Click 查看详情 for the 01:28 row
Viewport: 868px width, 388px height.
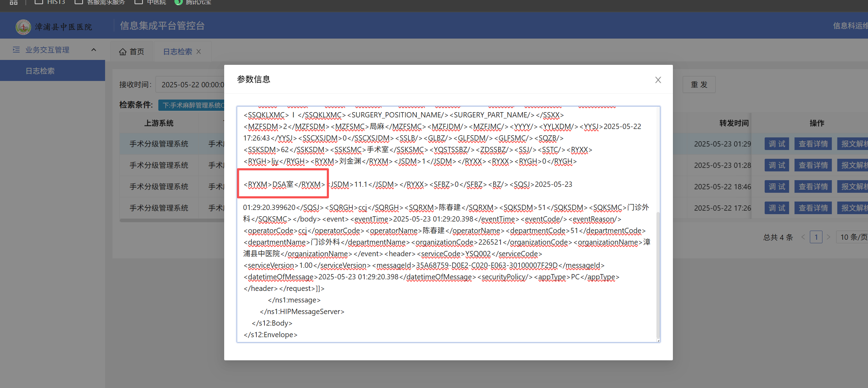(813, 165)
